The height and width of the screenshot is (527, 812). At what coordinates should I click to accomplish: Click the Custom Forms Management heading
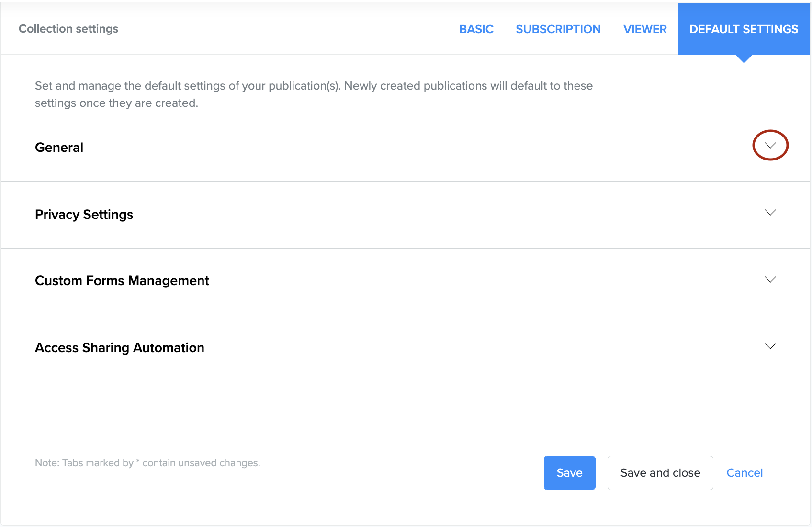(x=122, y=281)
